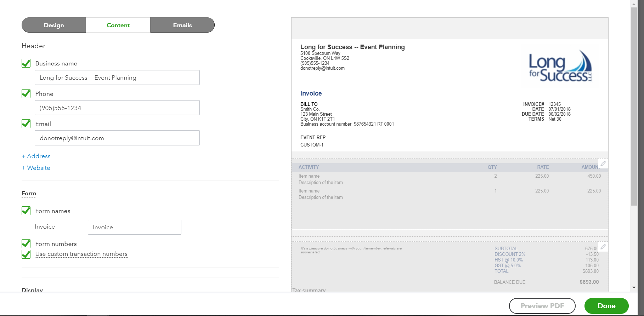Viewport: 644px width, 316px height.
Task: Go to the Emails tab
Action: click(x=182, y=25)
